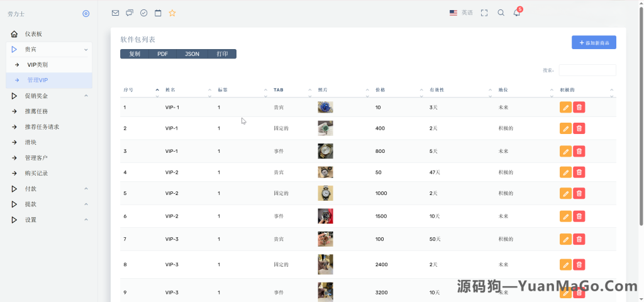Edit row 2 priced 400
The height and width of the screenshot is (302, 644).
click(565, 128)
